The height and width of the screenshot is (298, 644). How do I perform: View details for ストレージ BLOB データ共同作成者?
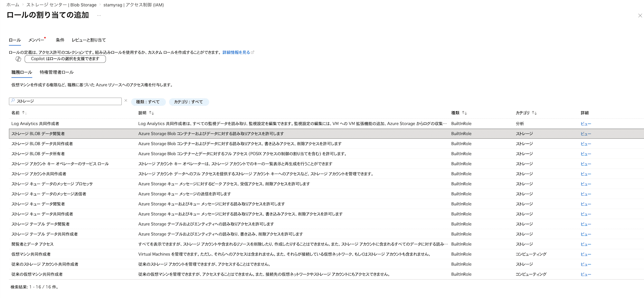click(x=586, y=144)
